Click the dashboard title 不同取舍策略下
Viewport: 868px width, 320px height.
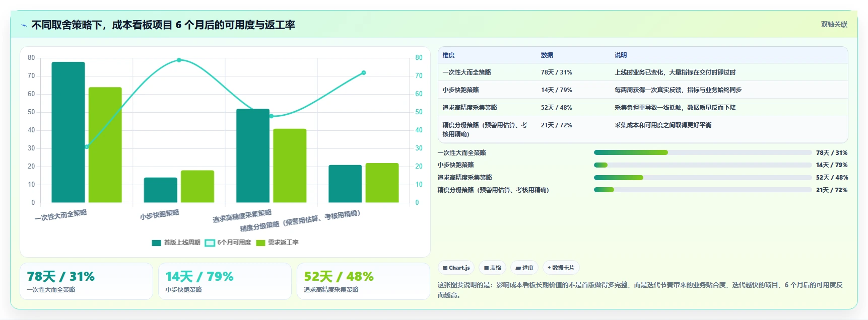163,25
